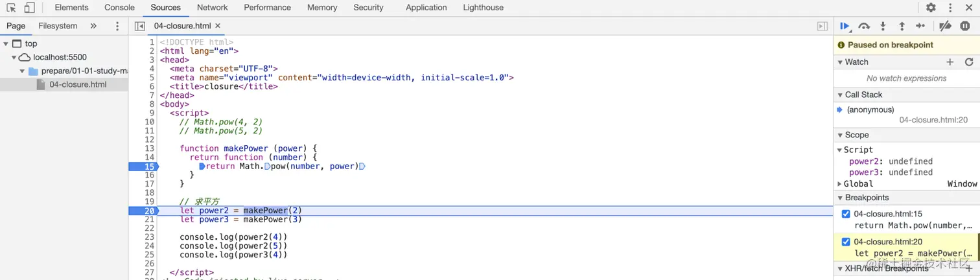Click the Step button
Screen dimensions: 980x280
pyautogui.click(x=920, y=26)
